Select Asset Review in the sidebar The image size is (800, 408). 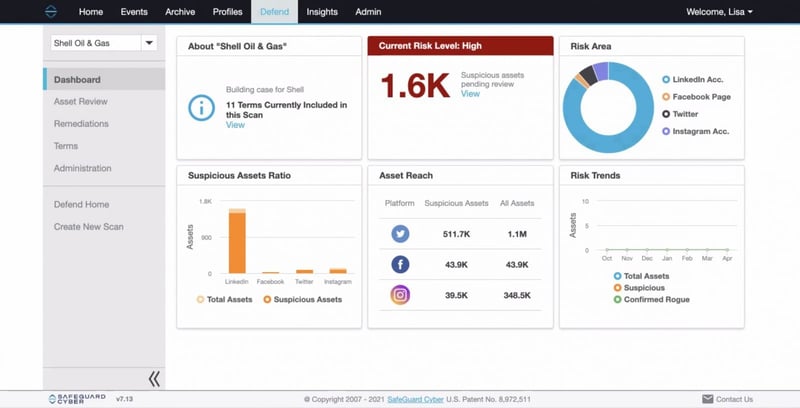(81, 101)
